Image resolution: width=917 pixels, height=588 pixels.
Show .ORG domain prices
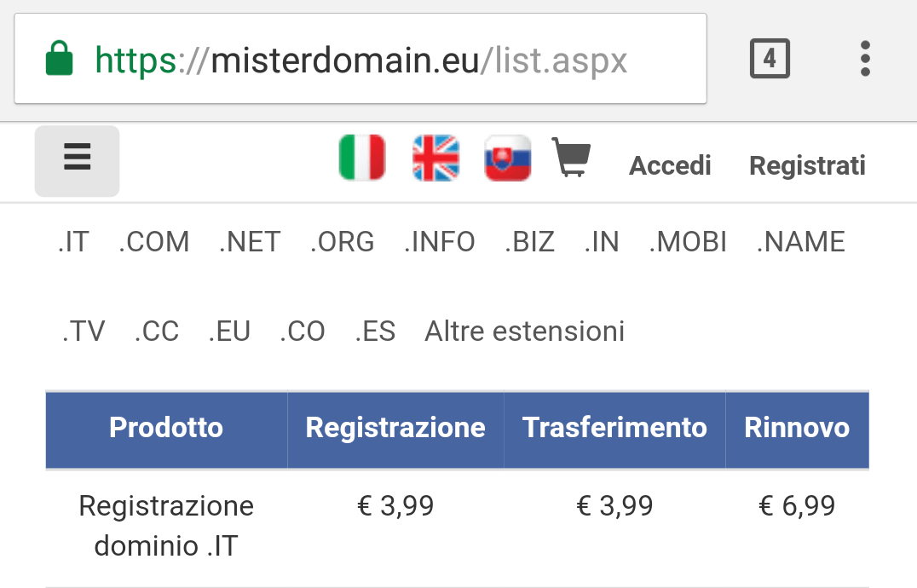(x=342, y=241)
